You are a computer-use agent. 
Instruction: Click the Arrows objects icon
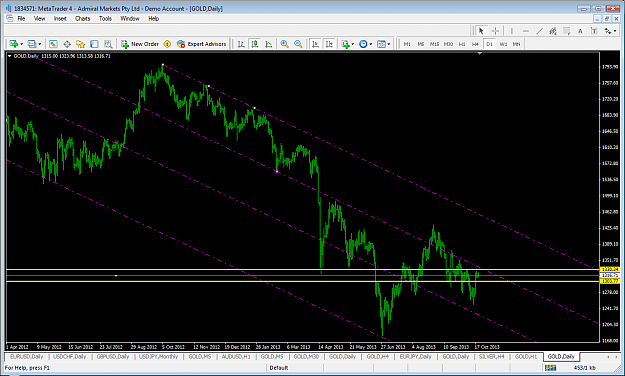(x=608, y=31)
